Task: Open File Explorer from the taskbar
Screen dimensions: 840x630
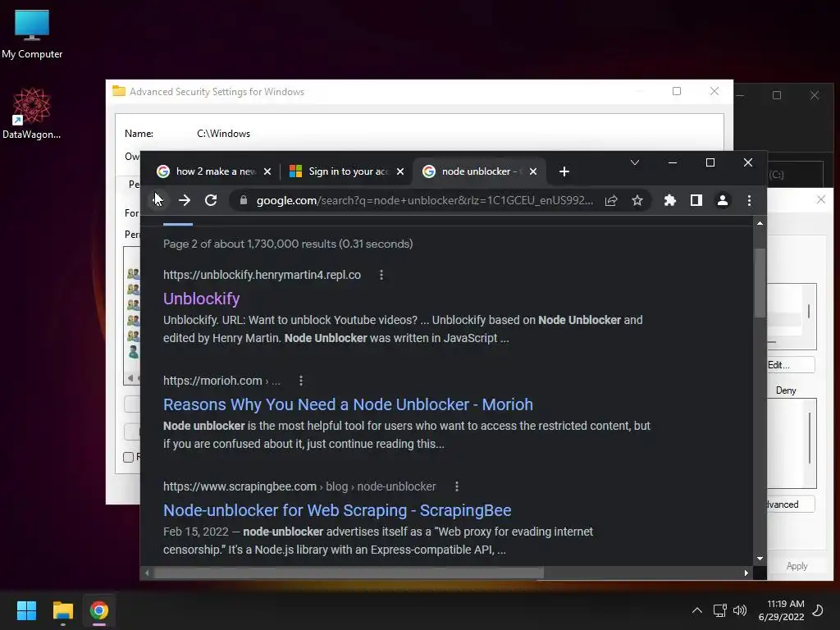Action: (62, 610)
